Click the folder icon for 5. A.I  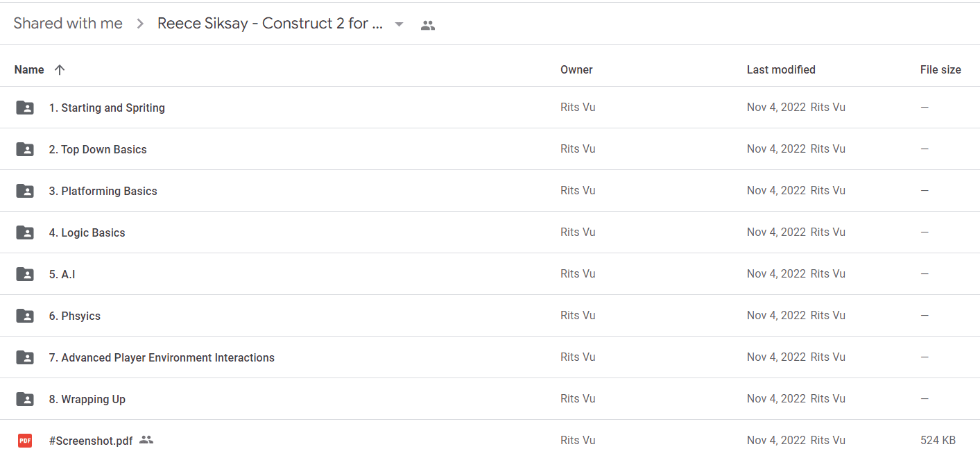point(25,274)
